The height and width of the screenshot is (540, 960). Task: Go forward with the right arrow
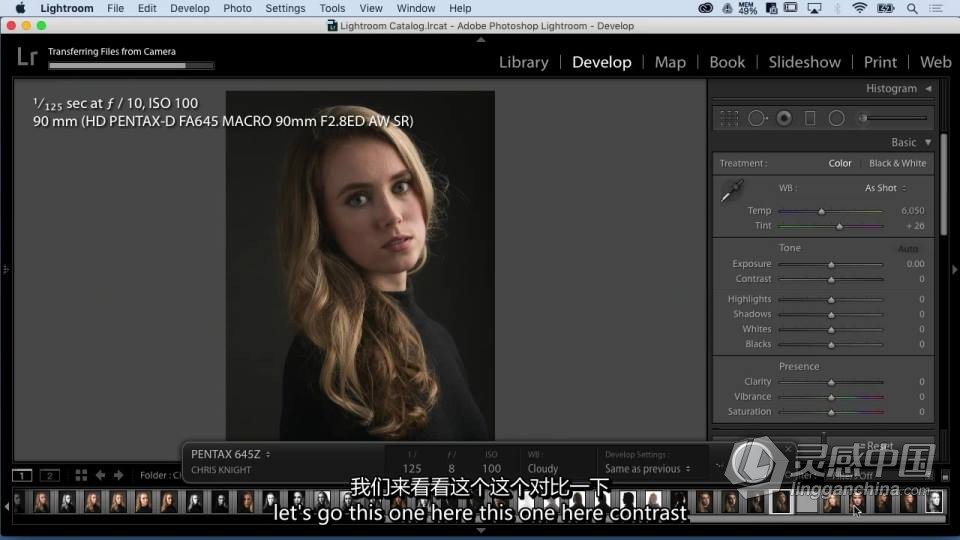[119, 475]
